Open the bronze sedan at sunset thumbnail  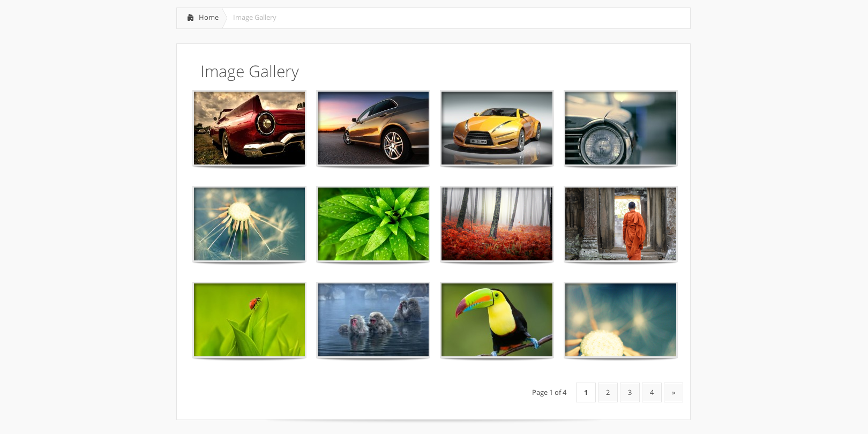click(373, 128)
